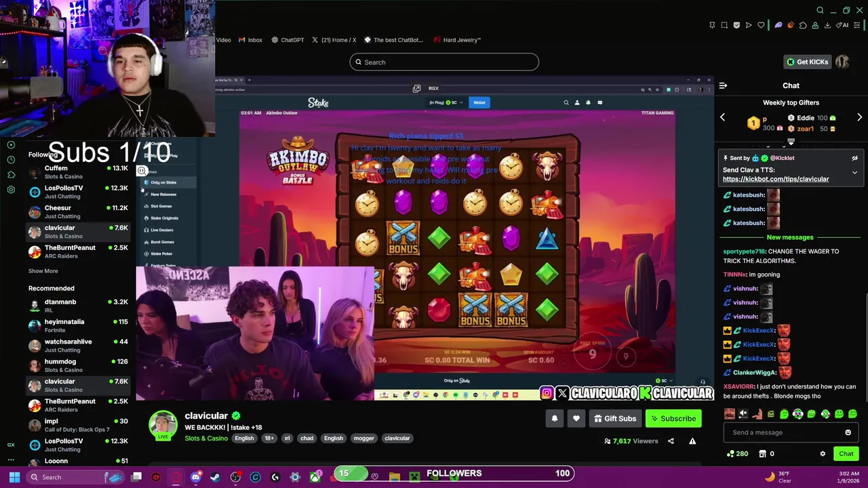868x488 pixels.
Task: Open the Stake SC currency dropdown
Action: tap(446, 102)
